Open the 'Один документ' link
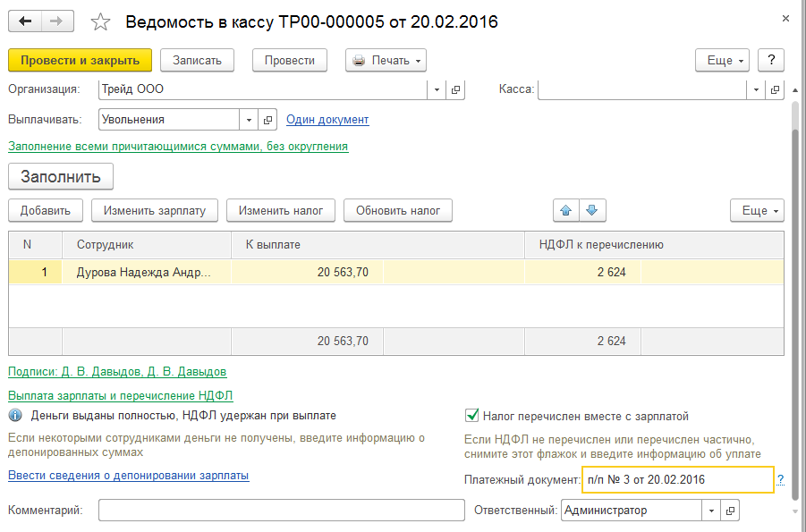 pos(327,120)
